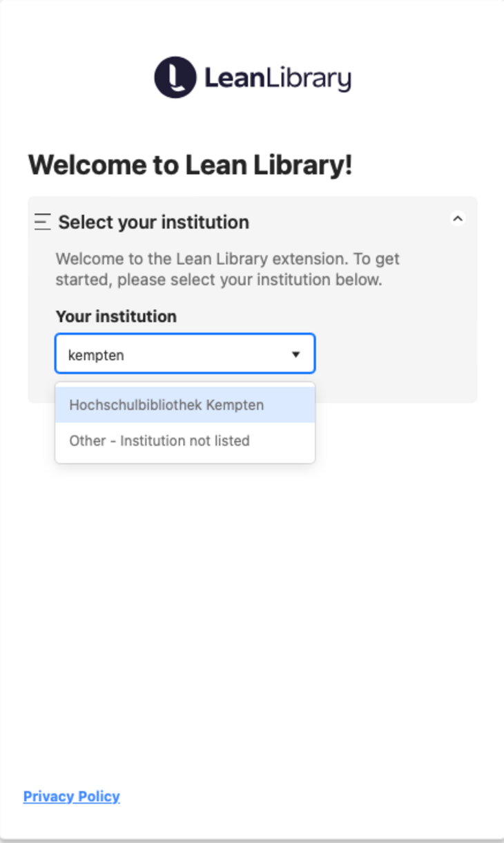Click 'Institution not listed' text in dropdown
The height and width of the screenshot is (843, 504).
point(185,441)
